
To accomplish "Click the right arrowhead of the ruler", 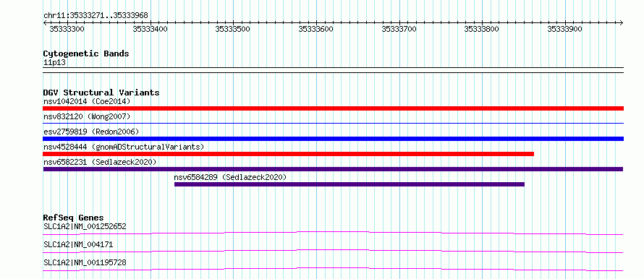I will coord(622,22).
